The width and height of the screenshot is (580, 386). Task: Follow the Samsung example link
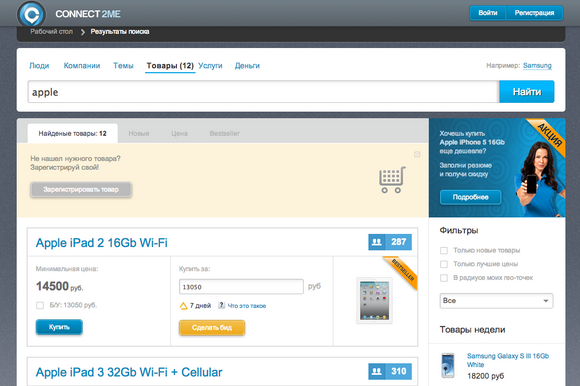(537, 65)
